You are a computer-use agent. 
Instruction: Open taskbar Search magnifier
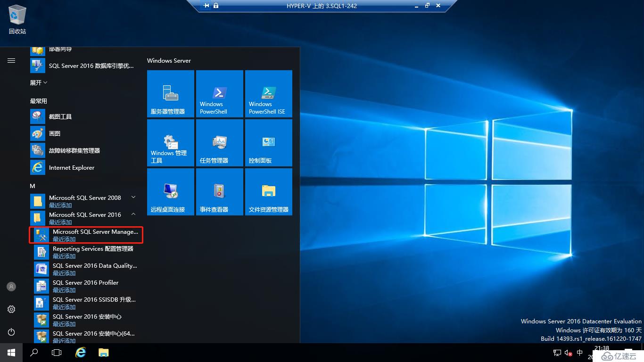(x=34, y=353)
